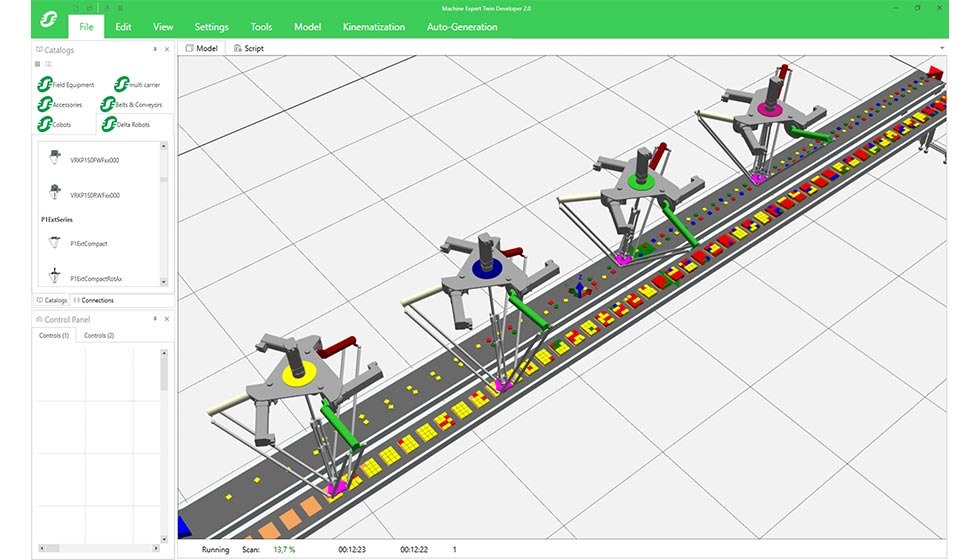Screen dimensions: 980x560
Task: Close the Catalogs panel
Action: click(x=166, y=49)
